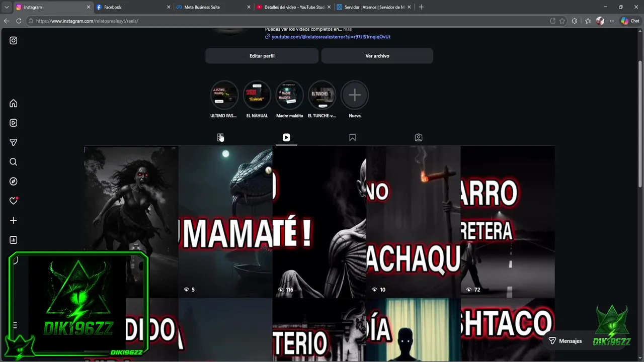
Task: Switch to the YouTube Studio video details tab
Action: tap(293, 7)
